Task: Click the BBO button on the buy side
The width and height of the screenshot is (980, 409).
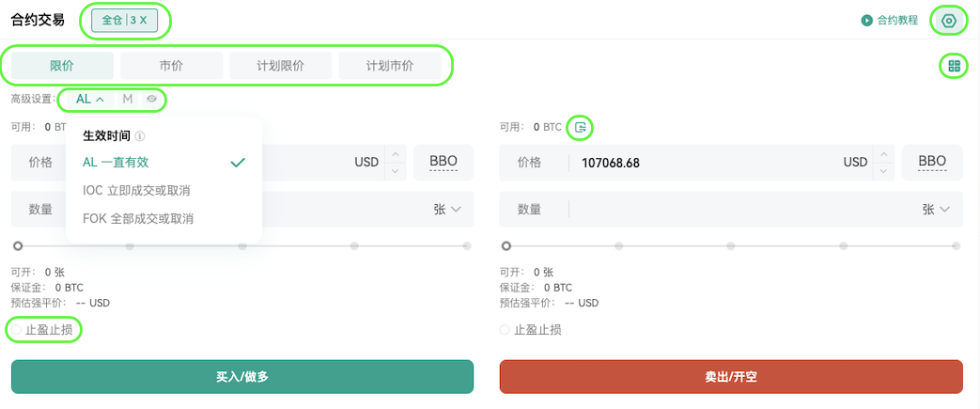Action: tap(443, 163)
